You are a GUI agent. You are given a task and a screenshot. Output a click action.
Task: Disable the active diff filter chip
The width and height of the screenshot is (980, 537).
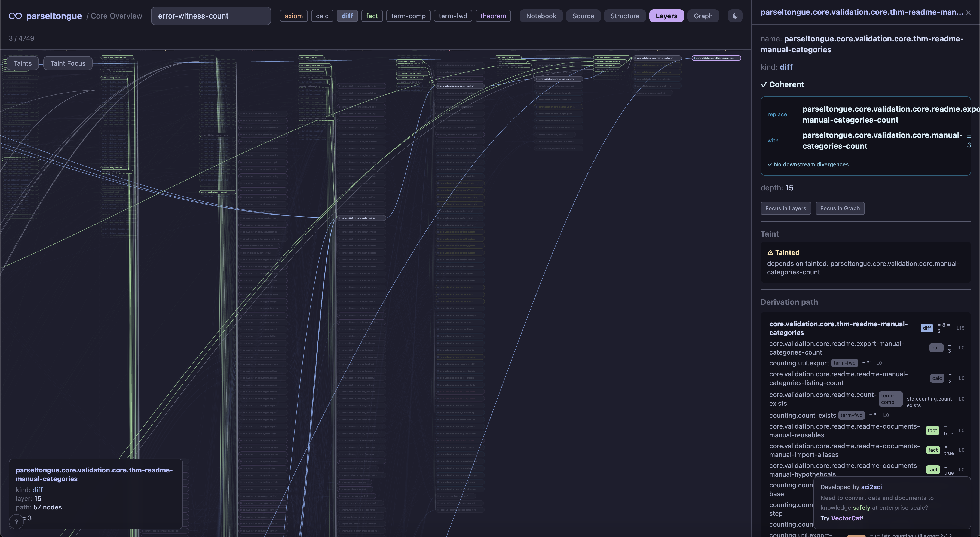click(x=347, y=16)
